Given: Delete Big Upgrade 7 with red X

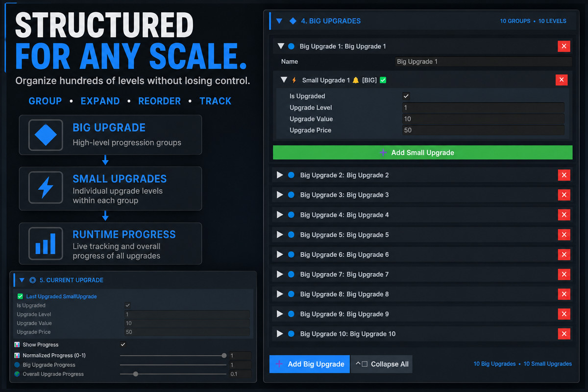Looking at the screenshot, I should tap(564, 274).
